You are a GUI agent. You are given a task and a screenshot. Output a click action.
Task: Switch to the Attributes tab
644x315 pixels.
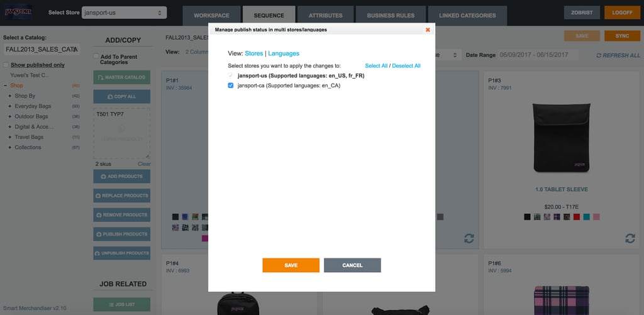tap(325, 16)
